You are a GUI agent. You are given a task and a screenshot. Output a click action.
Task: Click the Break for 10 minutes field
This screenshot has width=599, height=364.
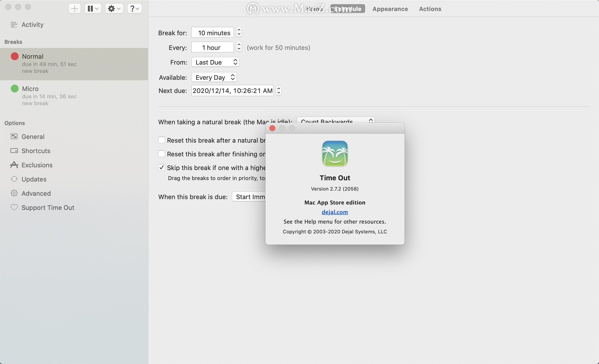[x=212, y=32]
